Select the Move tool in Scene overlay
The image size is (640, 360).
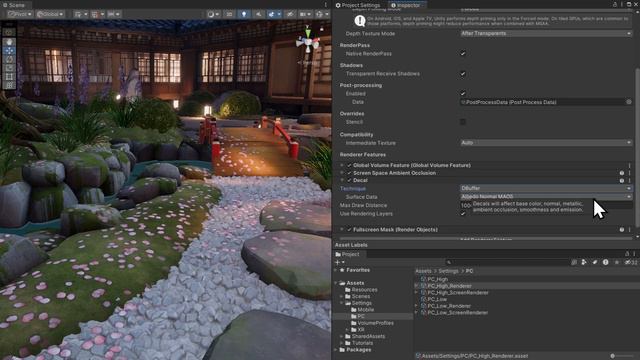pos(9,51)
